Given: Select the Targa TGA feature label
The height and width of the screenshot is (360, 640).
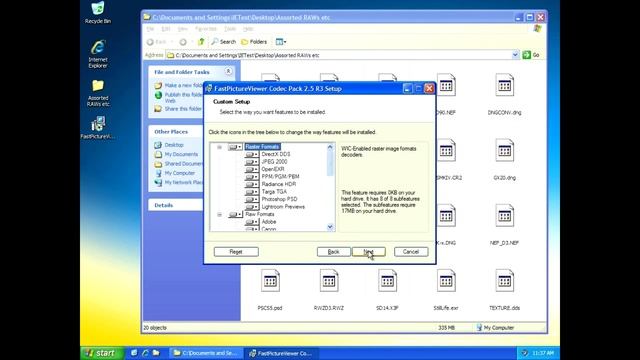Looking at the screenshot, I should (274, 192).
